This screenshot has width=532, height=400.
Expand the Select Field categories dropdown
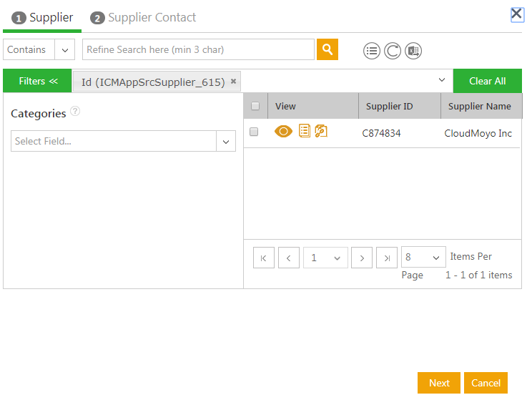pyautogui.click(x=226, y=142)
